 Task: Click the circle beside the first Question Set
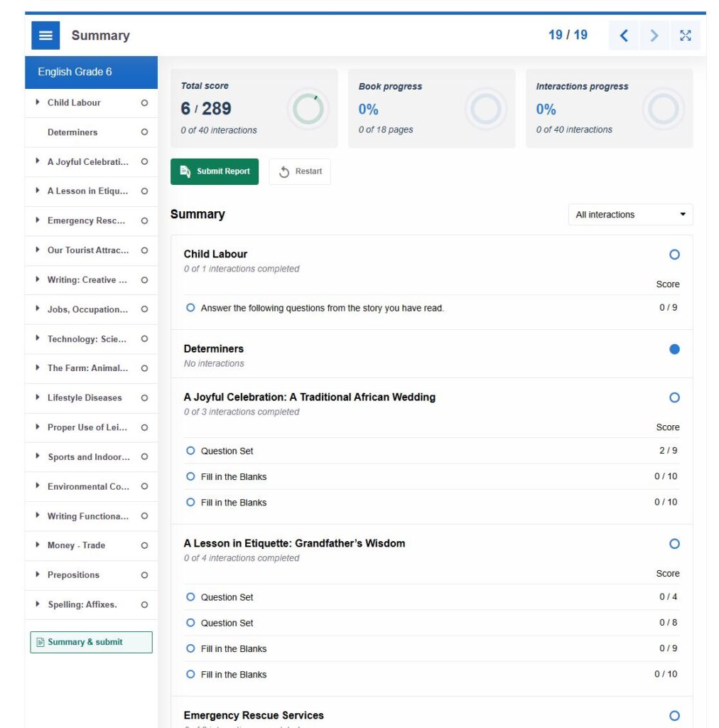click(190, 450)
